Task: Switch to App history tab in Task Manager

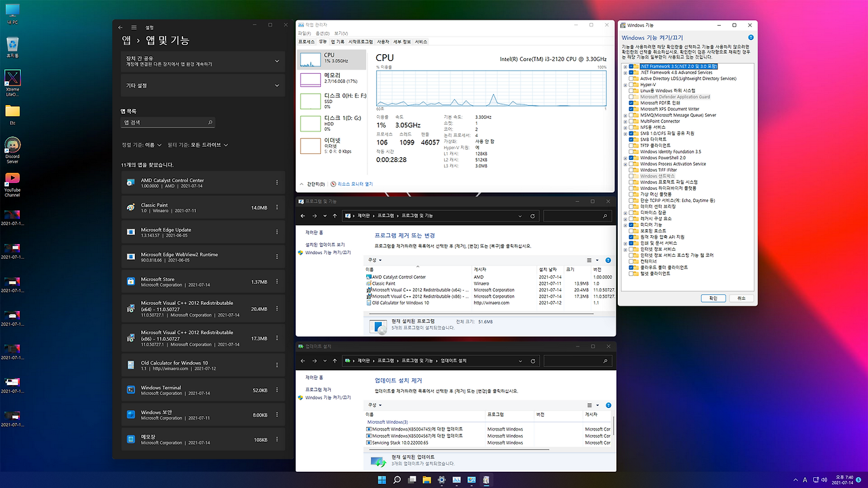Action: [x=337, y=41]
